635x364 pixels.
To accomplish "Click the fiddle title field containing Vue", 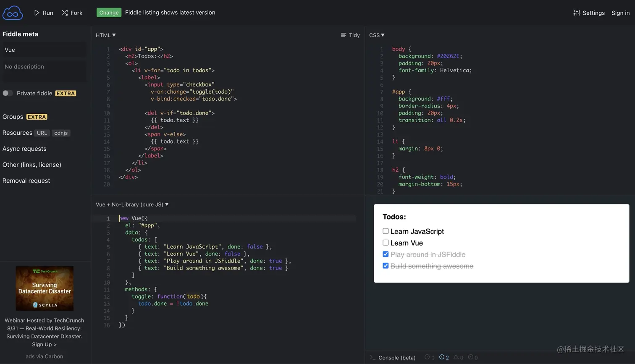I will pyautogui.click(x=44, y=50).
